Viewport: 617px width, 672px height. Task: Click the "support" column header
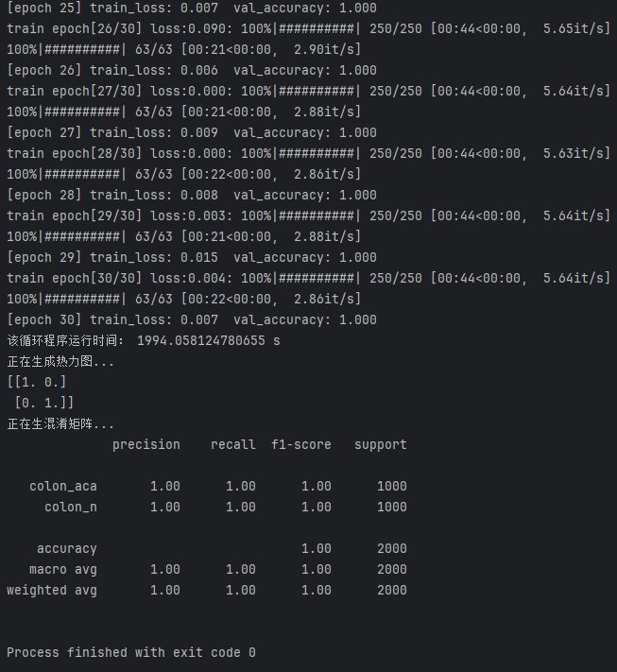pos(380,444)
